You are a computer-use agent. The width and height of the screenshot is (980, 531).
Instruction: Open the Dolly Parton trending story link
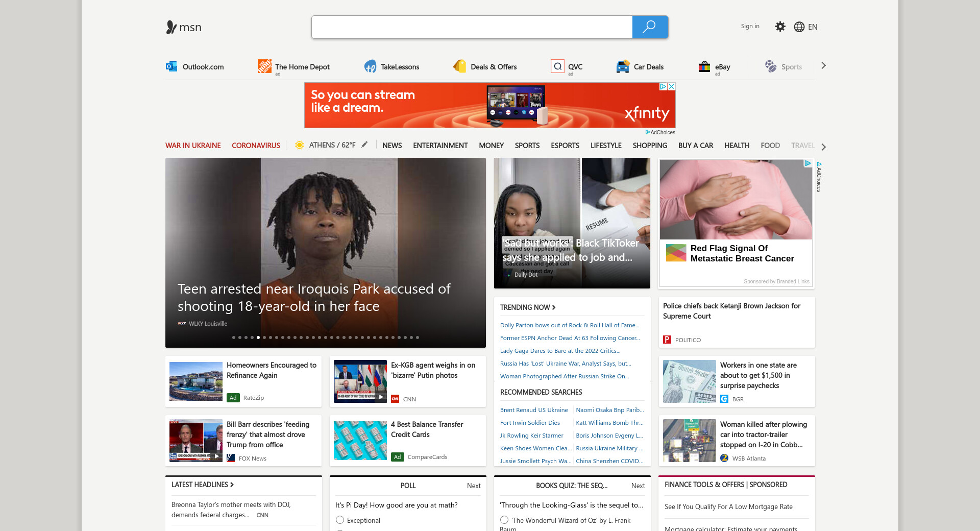(x=570, y=325)
